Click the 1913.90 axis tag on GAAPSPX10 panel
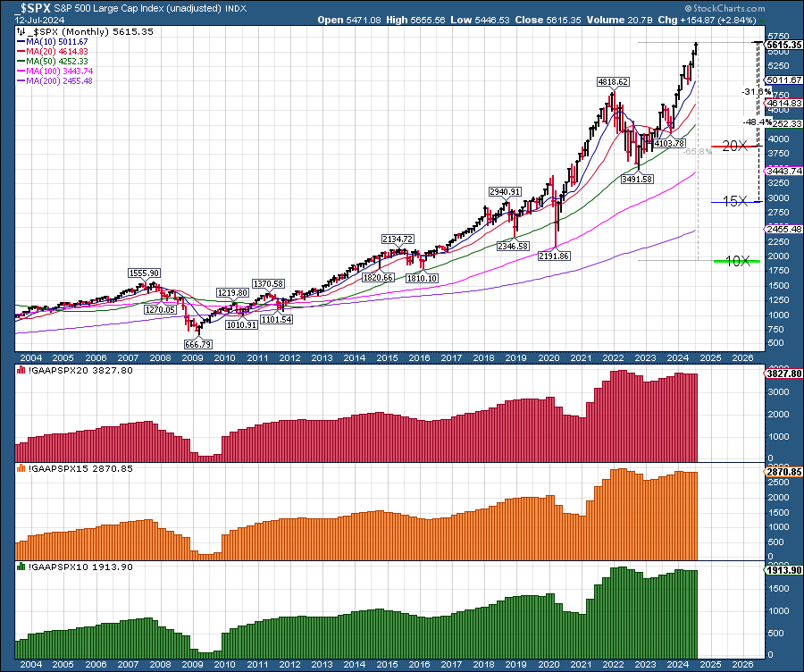This screenshot has height=672, width=804. point(783,570)
